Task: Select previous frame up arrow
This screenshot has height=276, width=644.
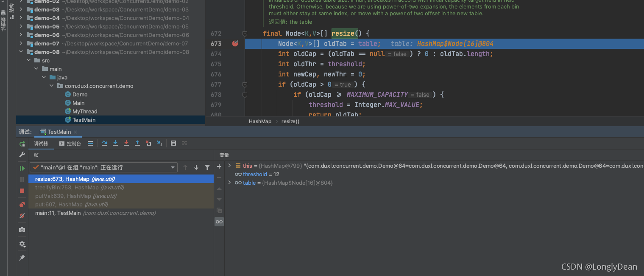Action: tap(185, 167)
